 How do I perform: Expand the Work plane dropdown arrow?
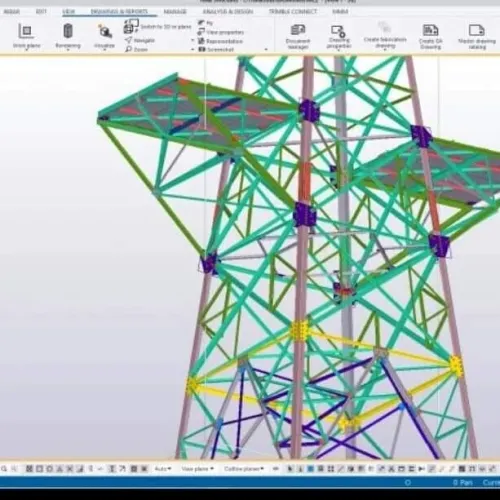[26, 49]
